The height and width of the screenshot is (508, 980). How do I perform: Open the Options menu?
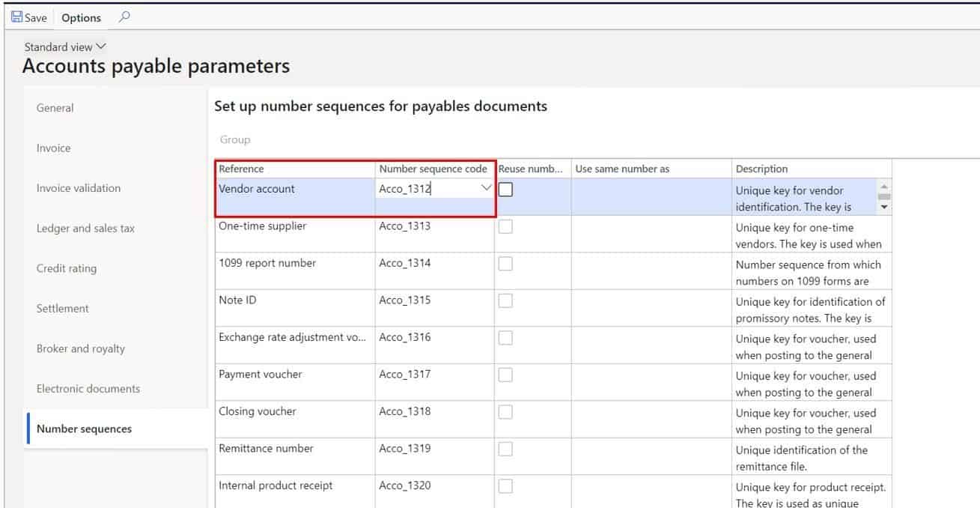pyautogui.click(x=81, y=16)
